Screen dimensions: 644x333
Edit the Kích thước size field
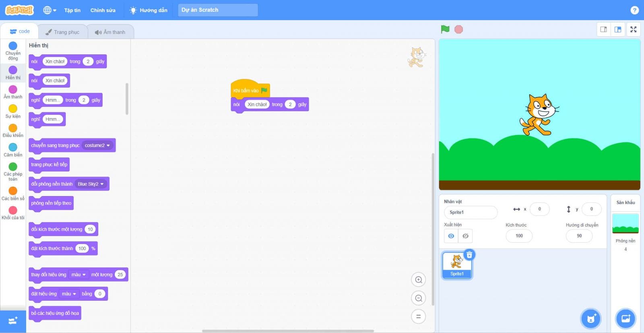pyautogui.click(x=519, y=236)
